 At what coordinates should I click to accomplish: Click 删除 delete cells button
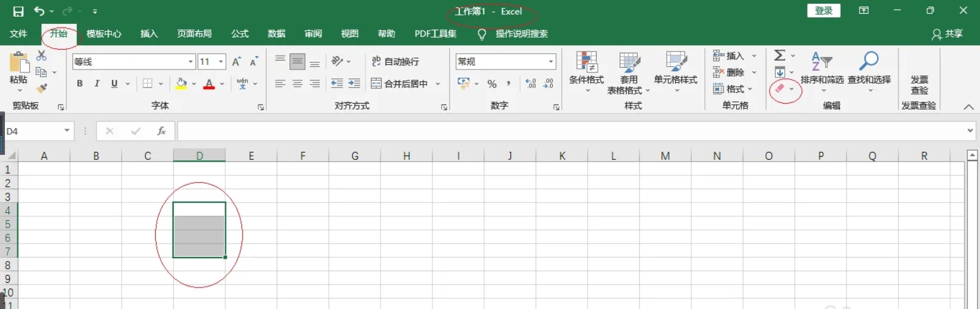729,72
